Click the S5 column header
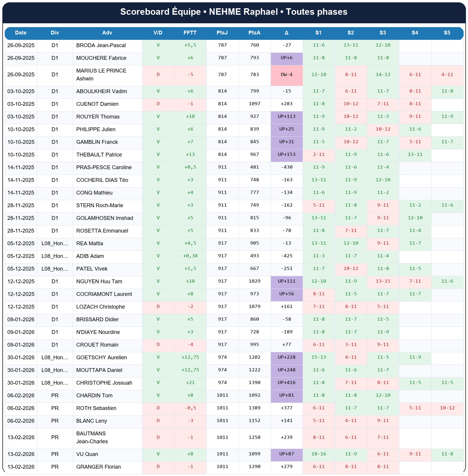 pyautogui.click(x=447, y=33)
